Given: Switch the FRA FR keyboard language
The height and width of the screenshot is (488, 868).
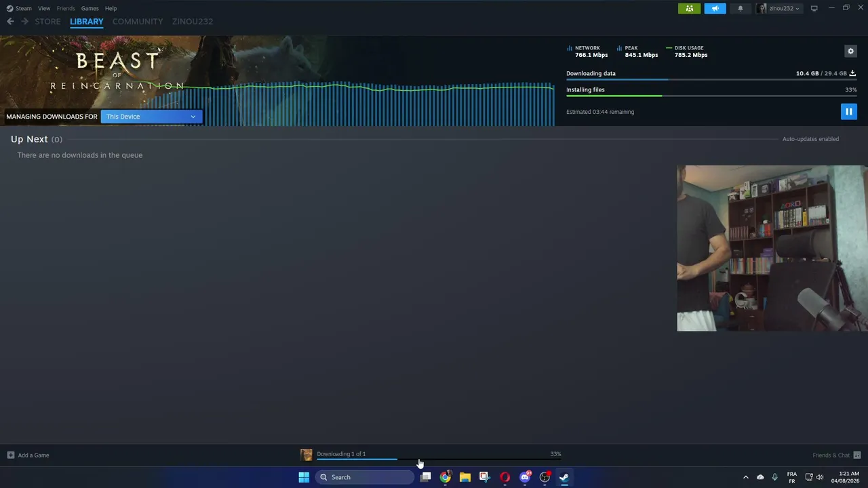Looking at the screenshot, I should coord(792,477).
